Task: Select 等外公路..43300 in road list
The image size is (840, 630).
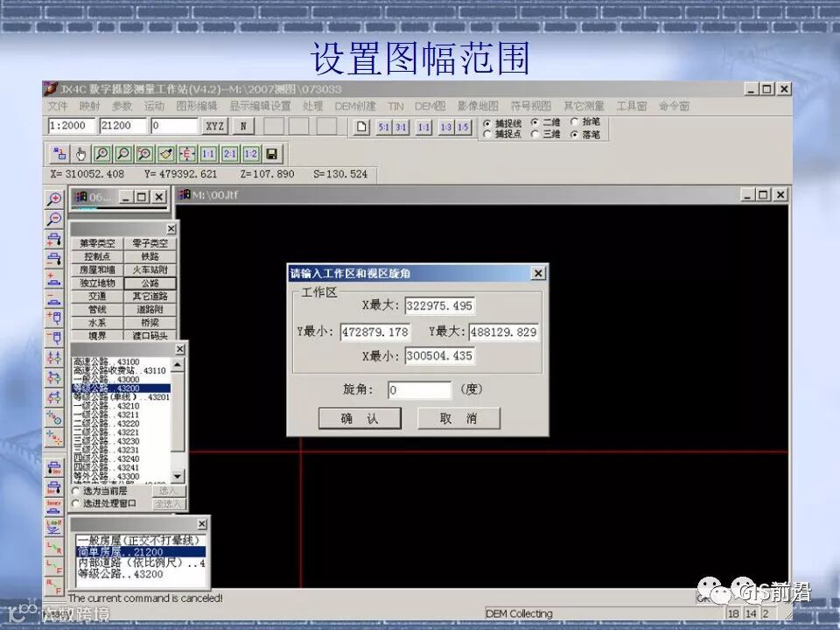Action: coord(106,476)
